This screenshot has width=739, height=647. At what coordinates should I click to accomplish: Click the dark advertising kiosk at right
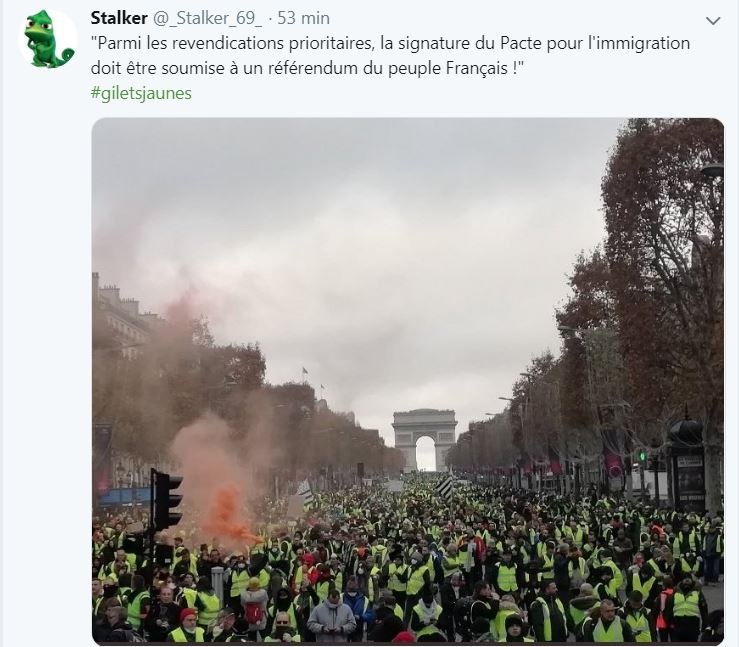click(x=688, y=464)
